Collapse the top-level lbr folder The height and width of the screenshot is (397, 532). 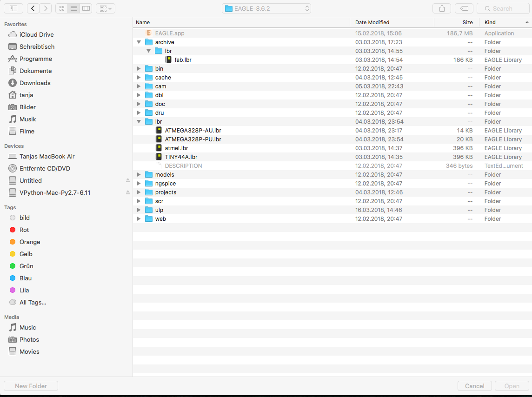(x=139, y=121)
